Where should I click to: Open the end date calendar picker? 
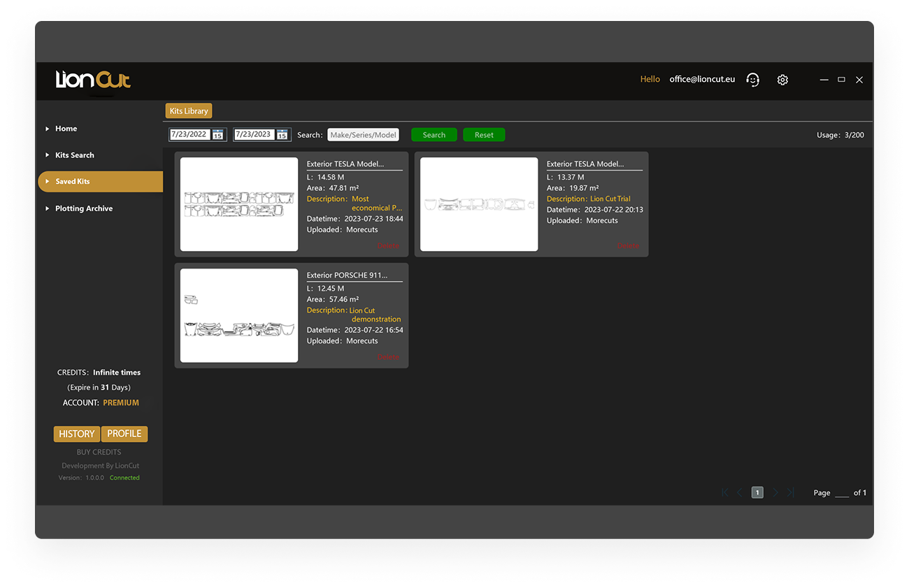[282, 135]
